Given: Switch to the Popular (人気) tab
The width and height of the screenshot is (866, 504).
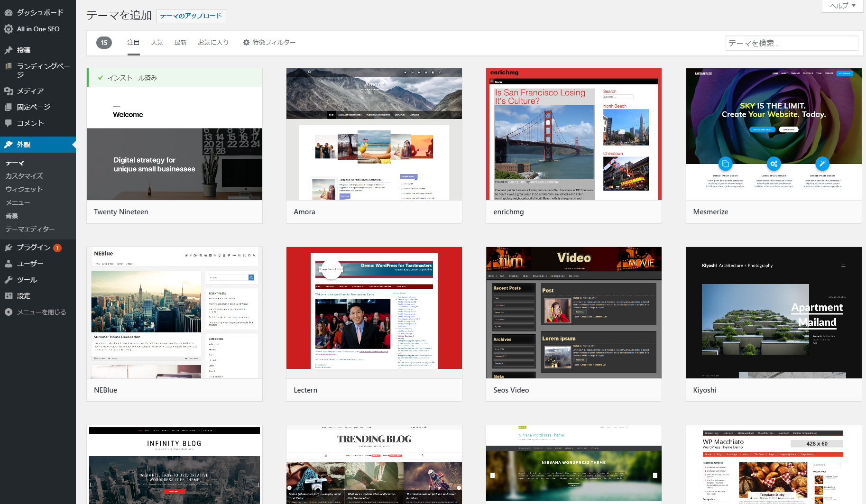Looking at the screenshot, I should point(157,42).
